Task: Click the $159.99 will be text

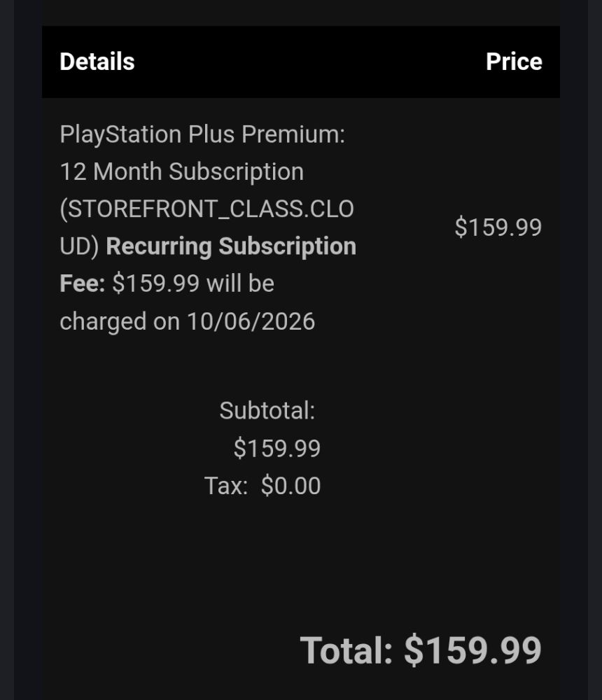Action: [193, 283]
